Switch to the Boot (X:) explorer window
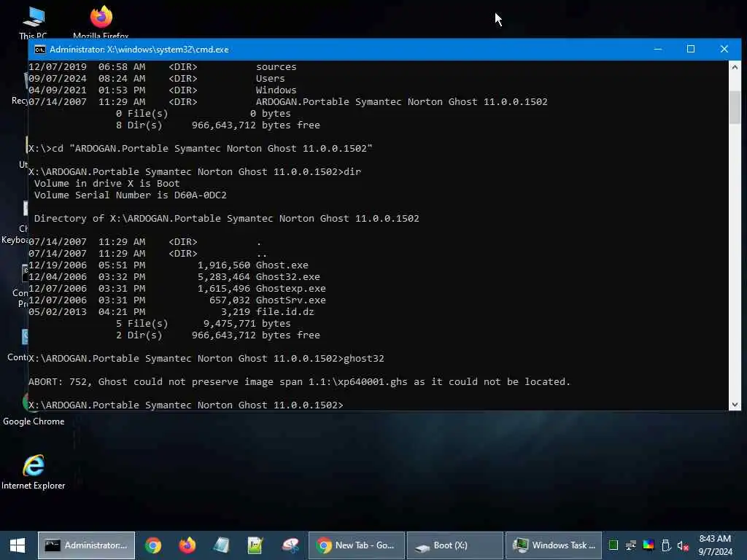 coord(455,545)
